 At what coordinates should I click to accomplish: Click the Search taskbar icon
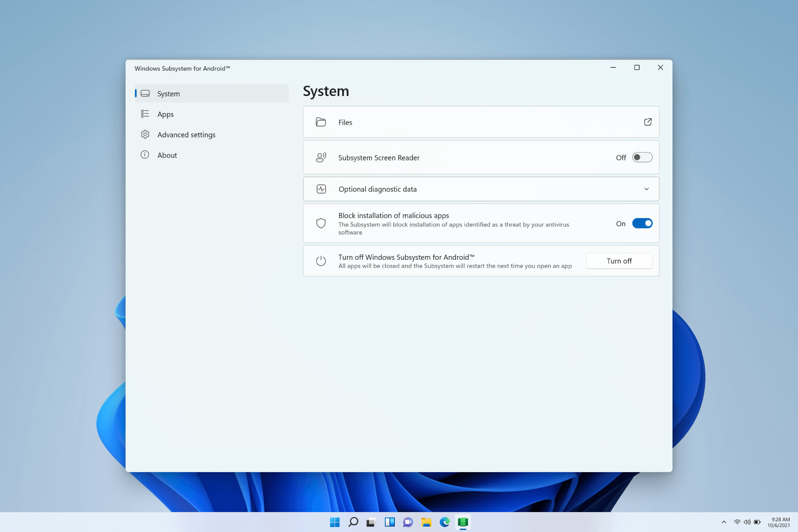coord(353,522)
